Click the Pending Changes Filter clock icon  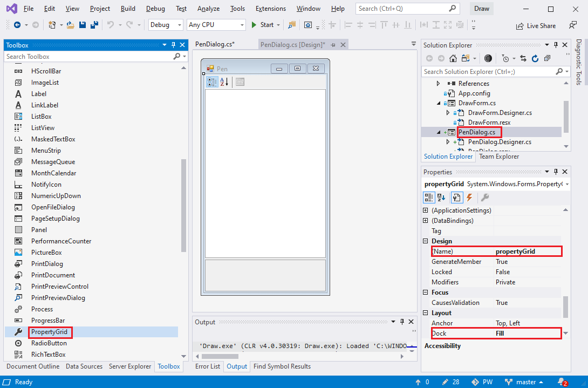[x=505, y=58]
